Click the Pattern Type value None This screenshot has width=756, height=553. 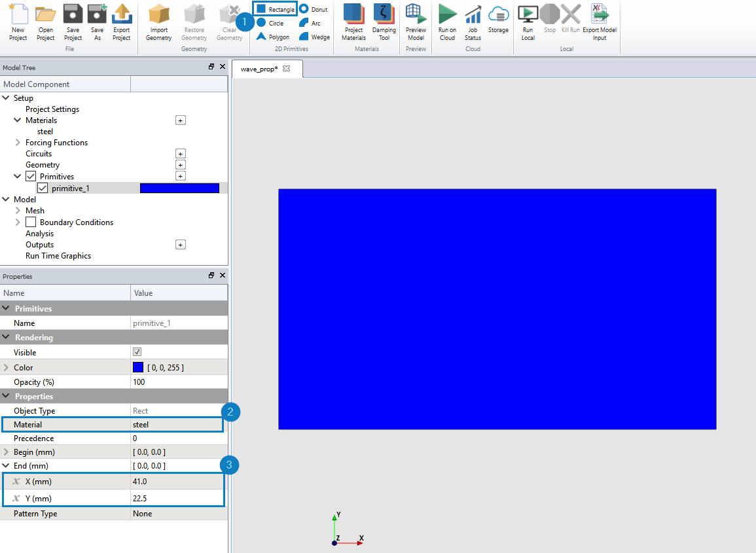coord(179,514)
